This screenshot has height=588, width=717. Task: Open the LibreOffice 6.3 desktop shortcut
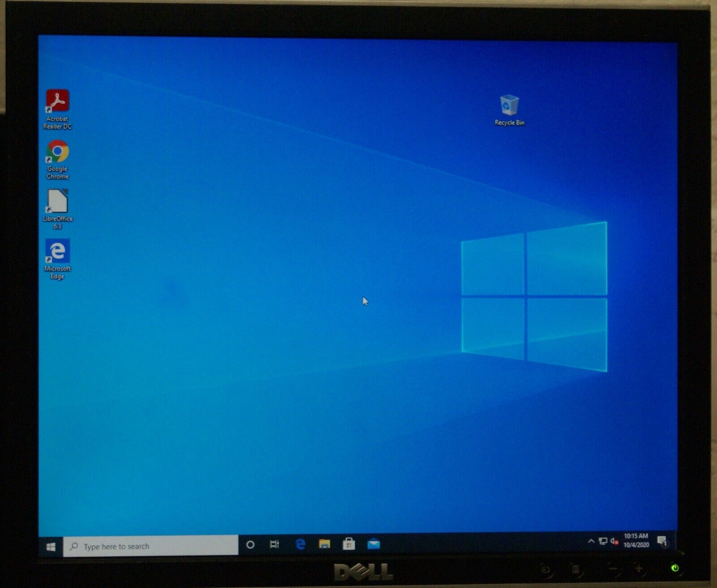click(x=57, y=209)
